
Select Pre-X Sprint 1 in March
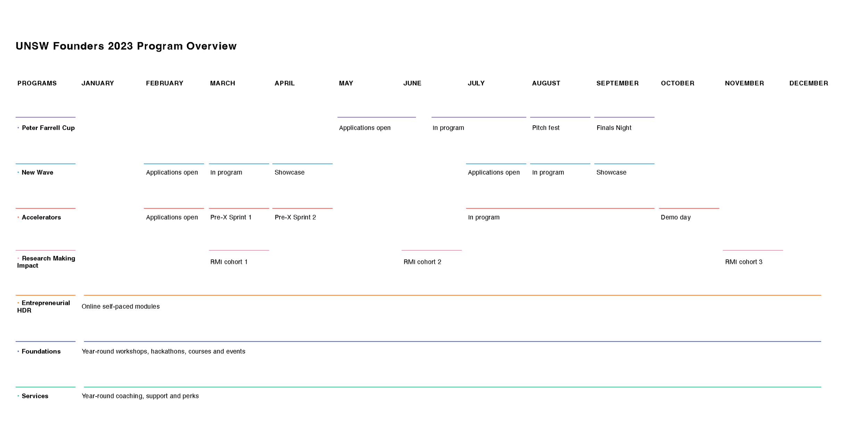pyautogui.click(x=231, y=217)
